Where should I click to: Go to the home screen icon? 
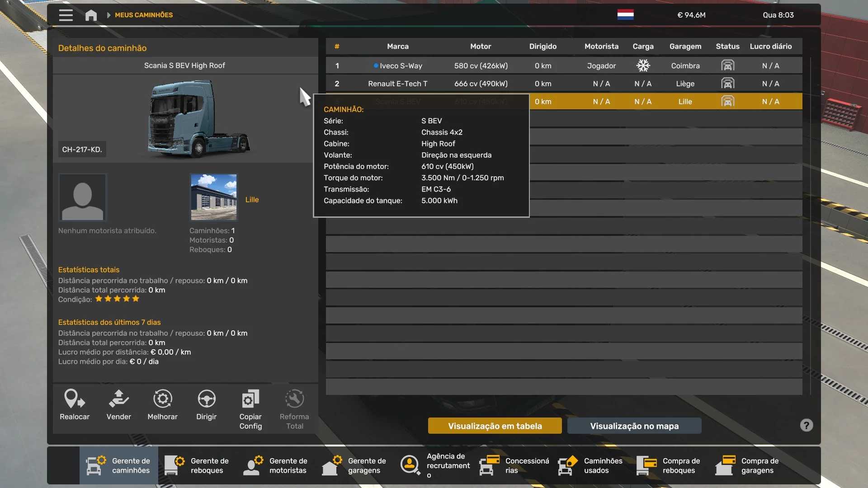(x=91, y=15)
